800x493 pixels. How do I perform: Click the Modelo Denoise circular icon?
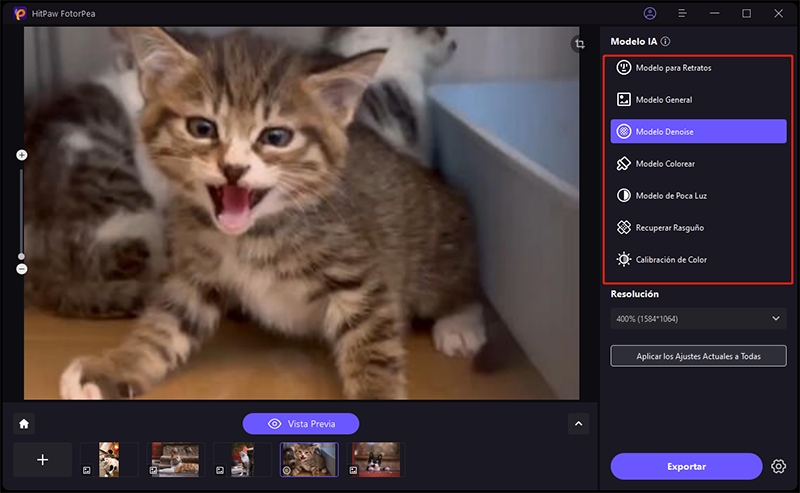click(x=623, y=132)
